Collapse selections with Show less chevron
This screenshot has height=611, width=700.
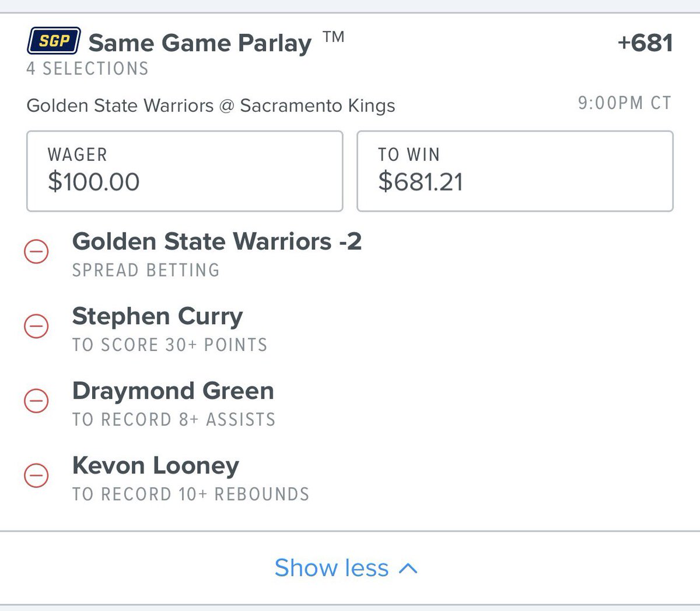click(x=408, y=568)
